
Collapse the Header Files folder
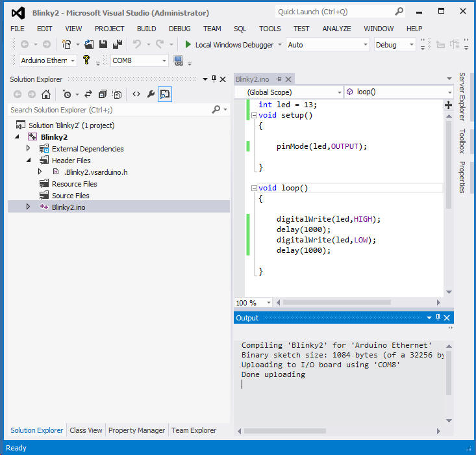point(29,160)
